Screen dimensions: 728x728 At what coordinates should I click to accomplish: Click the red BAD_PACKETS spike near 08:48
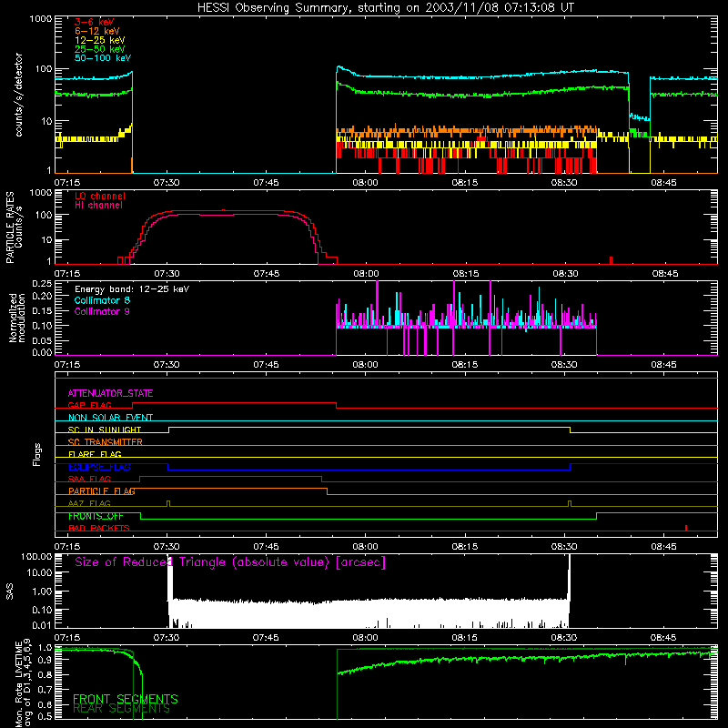(686, 528)
